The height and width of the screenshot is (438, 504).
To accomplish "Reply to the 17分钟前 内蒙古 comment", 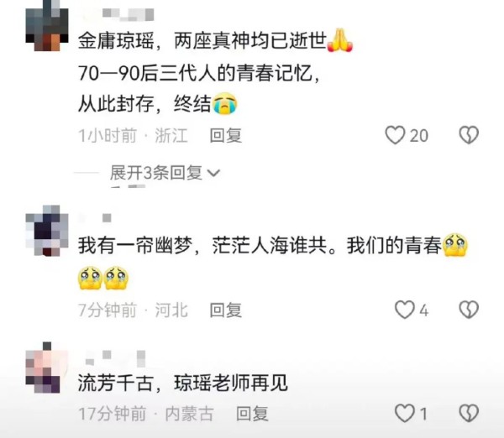I will click(x=252, y=414).
